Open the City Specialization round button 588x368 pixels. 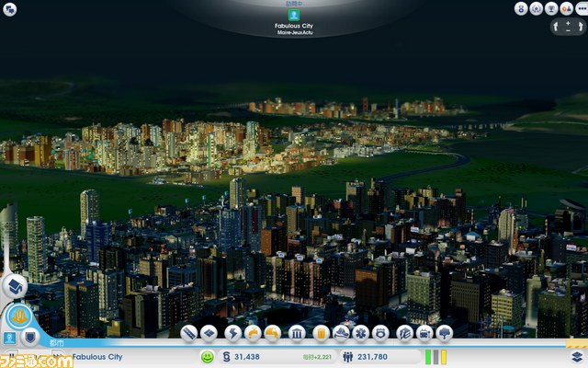point(18,316)
